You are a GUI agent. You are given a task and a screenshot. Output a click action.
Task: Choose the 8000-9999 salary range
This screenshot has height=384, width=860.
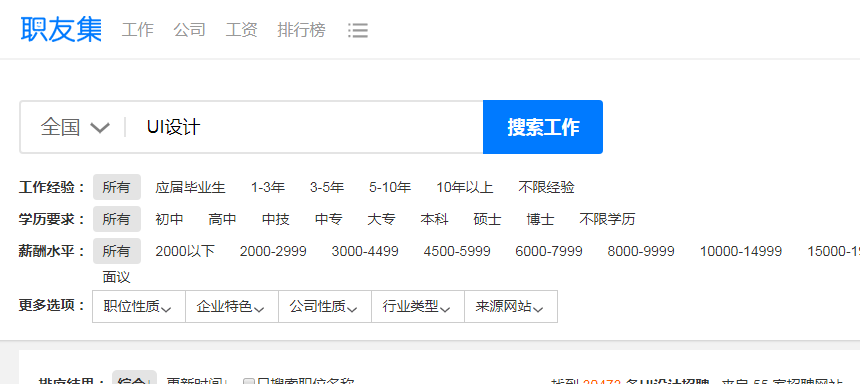pos(641,252)
